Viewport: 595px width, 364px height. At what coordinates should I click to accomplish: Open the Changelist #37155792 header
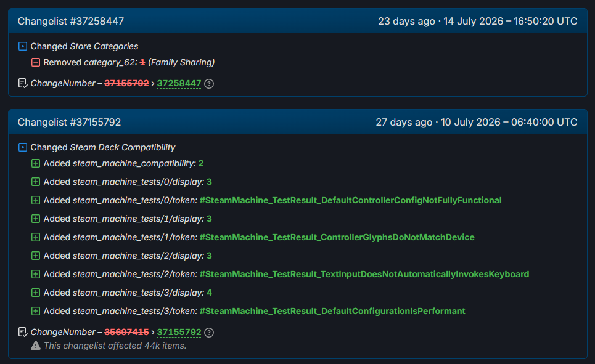click(x=70, y=122)
